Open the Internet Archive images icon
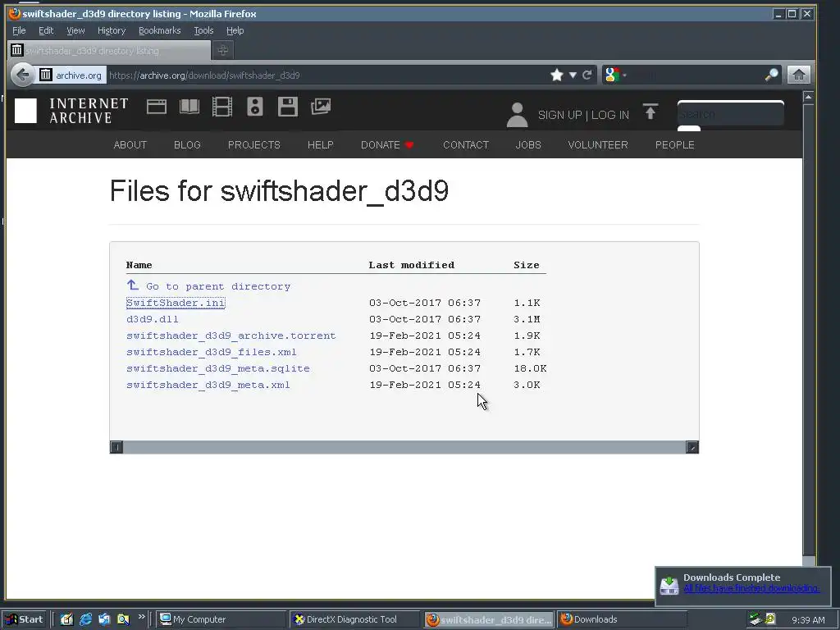This screenshot has height=630, width=840. click(x=321, y=107)
